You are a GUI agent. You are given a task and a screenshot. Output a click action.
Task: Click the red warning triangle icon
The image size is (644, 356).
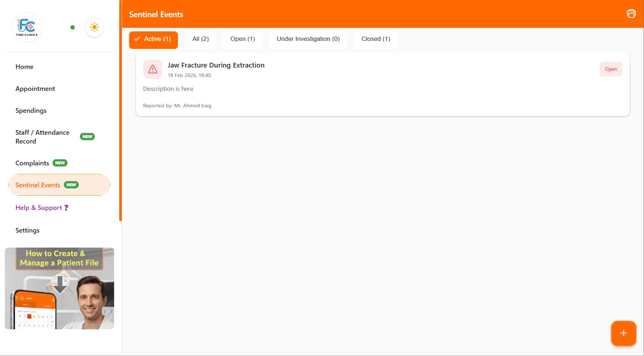coord(152,69)
